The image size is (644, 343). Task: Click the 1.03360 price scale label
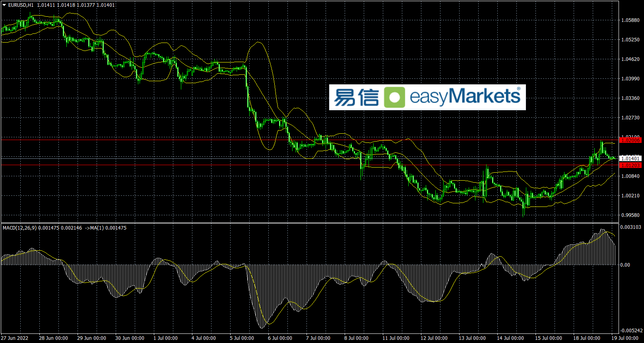(630, 98)
